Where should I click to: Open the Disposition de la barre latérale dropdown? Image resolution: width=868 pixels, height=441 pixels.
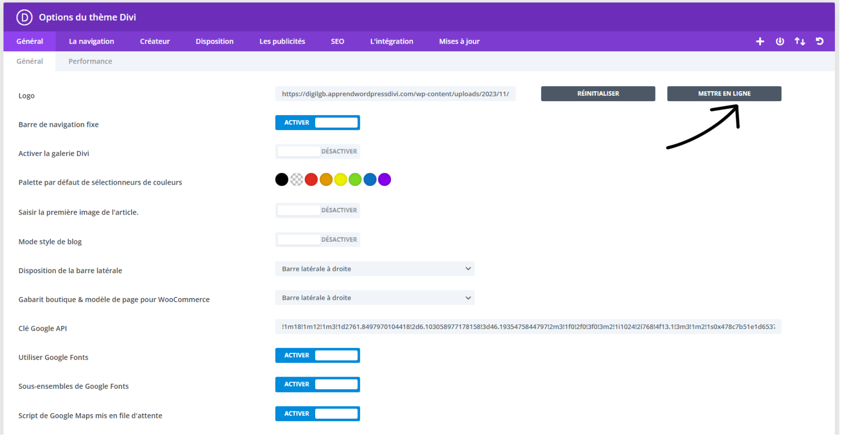pos(375,269)
